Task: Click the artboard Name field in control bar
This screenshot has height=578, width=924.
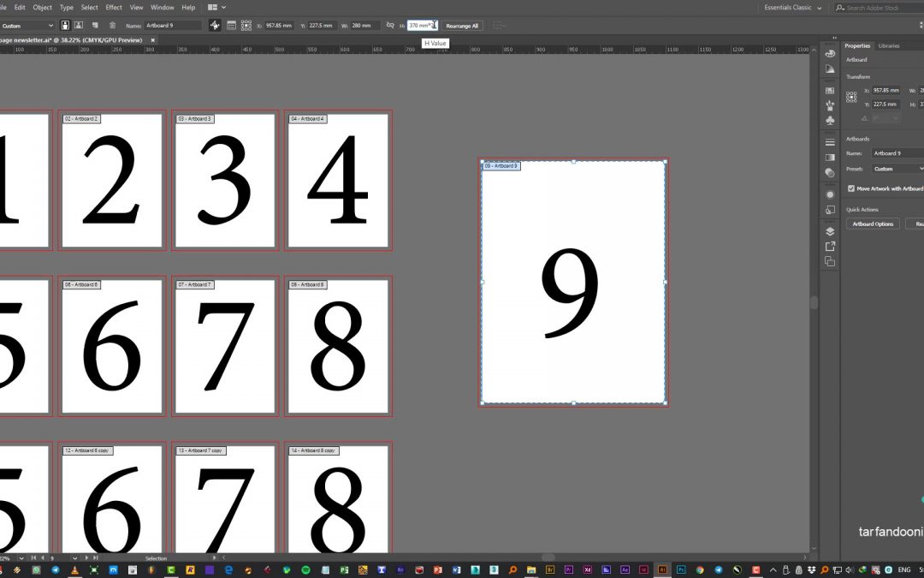Action: 173,26
